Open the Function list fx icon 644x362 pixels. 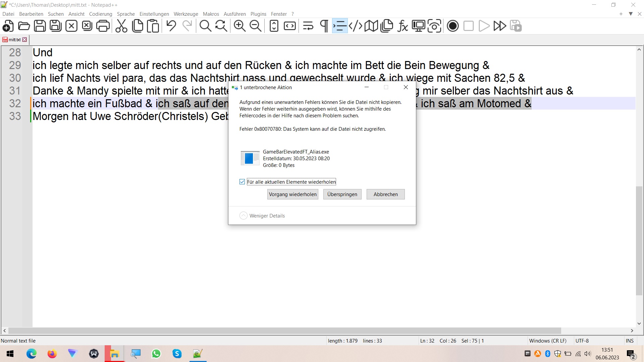click(402, 26)
